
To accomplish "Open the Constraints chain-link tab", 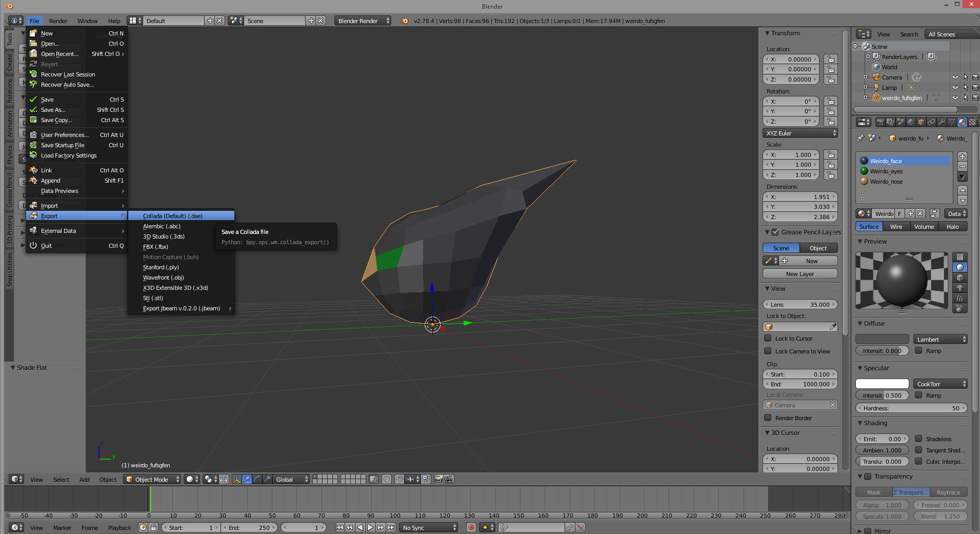I will [x=931, y=122].
